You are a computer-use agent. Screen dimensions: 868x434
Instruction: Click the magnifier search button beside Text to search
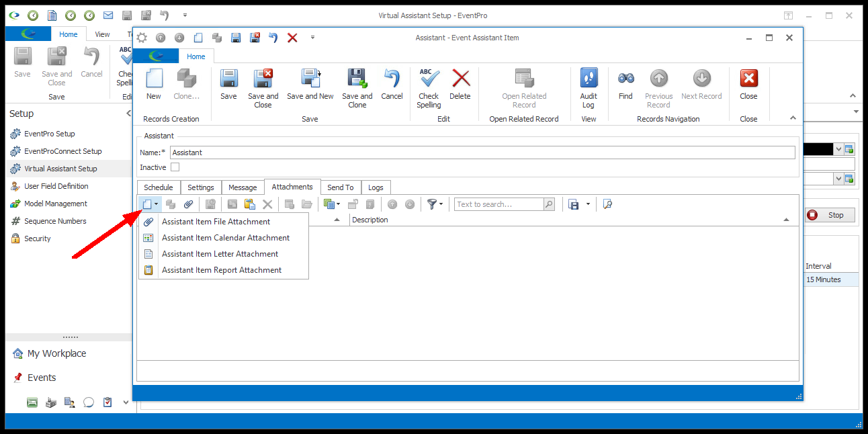point(549,204)
